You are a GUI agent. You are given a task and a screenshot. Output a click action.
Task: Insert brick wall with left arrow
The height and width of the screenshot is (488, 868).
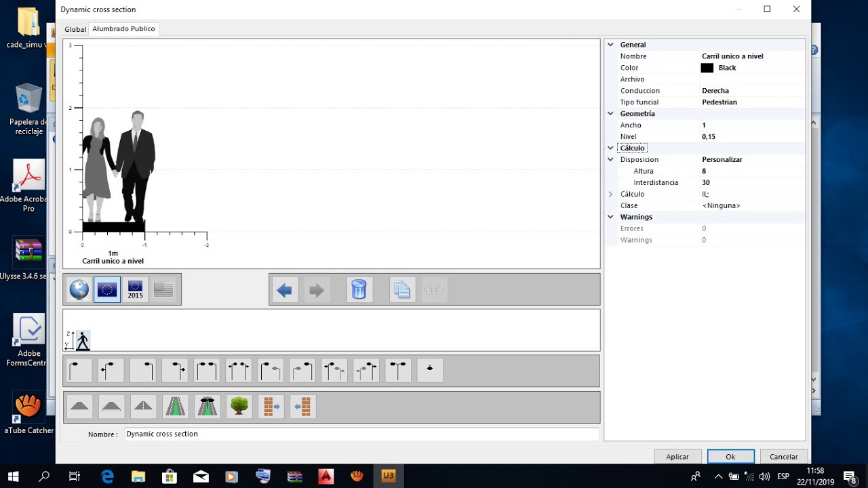[x=302, y=407]
